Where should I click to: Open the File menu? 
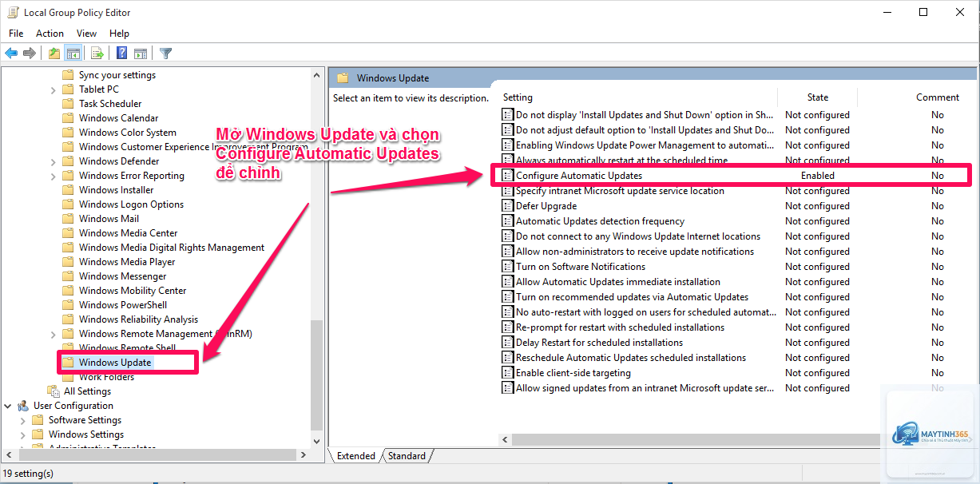point(16,34)
